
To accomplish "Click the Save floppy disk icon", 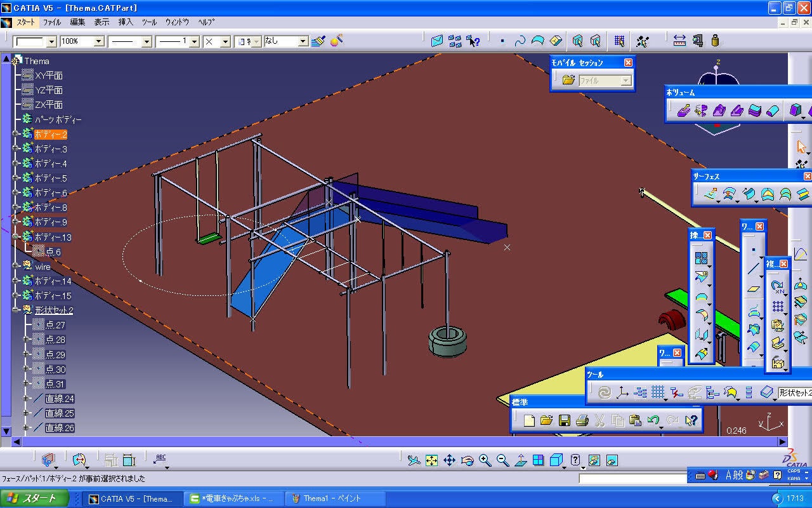I will [x=564, y=420].
